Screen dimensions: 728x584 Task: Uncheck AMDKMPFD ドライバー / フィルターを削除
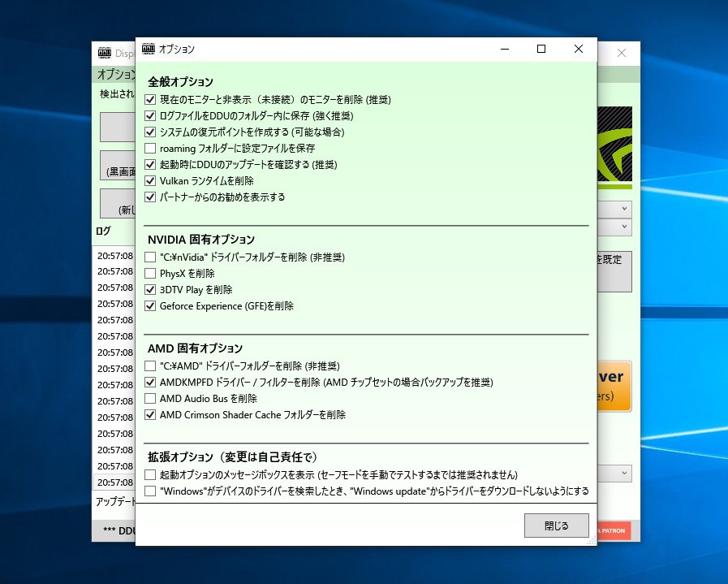[x=150, y=382]
